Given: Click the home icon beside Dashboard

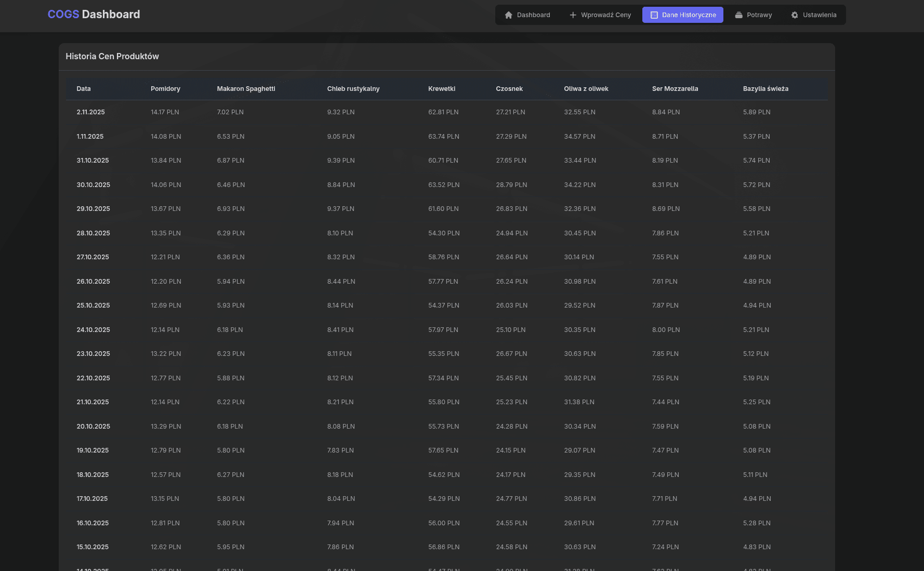Looking at the screenshot, I should tap(508, 15).
